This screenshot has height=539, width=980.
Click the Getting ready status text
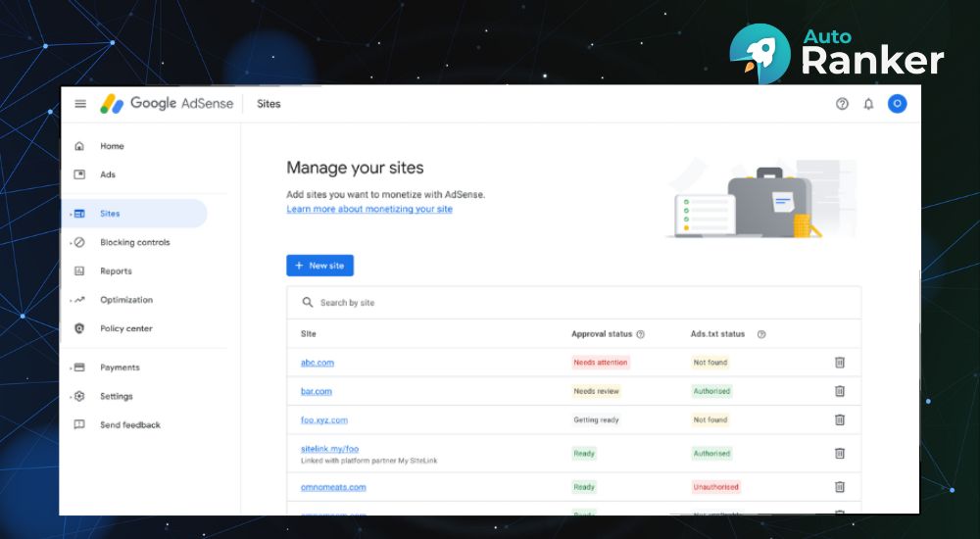tap(596, 420)
